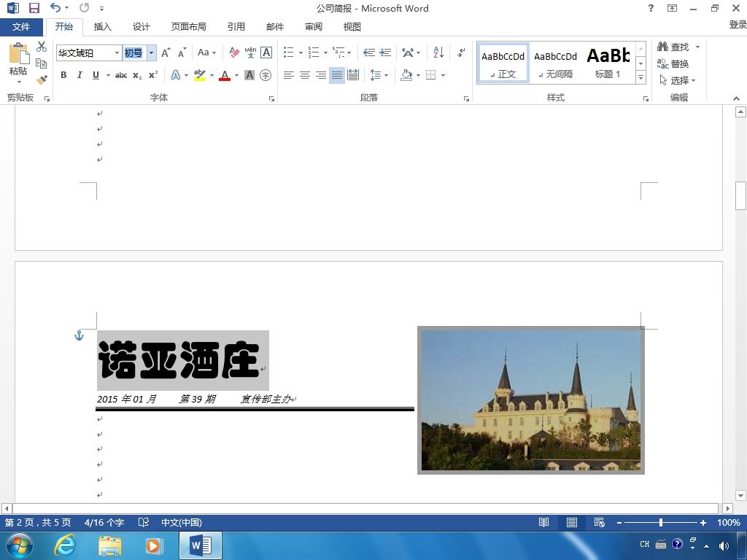Image resolution: width=747 pixels, height=560 pixels.
Task: Open the borders dropdown arrow
Action: coord(443,75)
